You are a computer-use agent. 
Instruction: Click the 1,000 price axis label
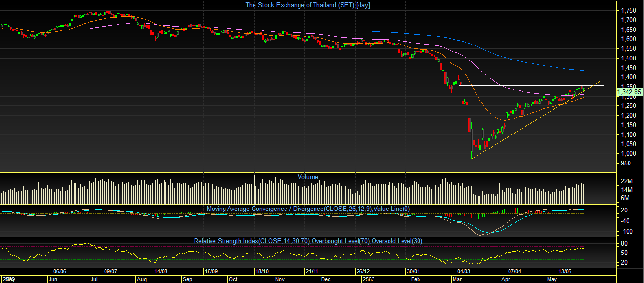629,154
